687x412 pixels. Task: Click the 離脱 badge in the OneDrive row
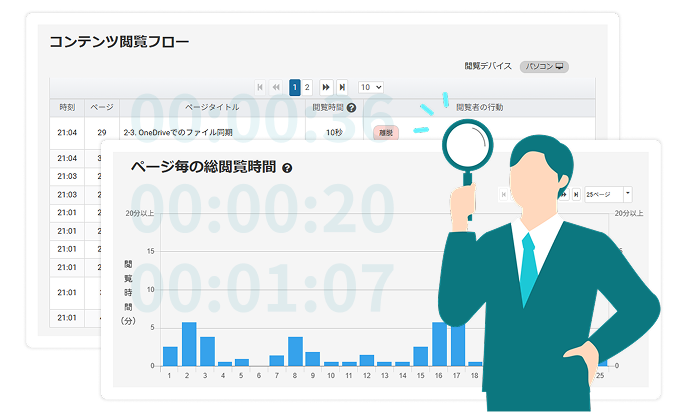pos(386,133)
